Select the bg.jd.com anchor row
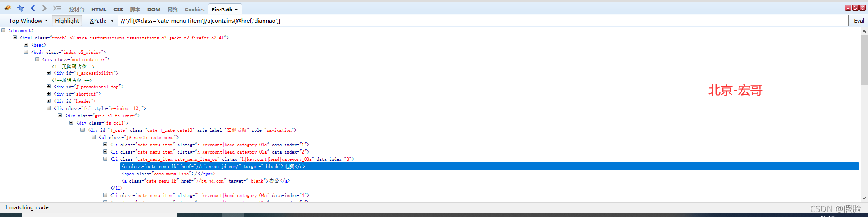The width and height of the screenshot is (868, 217). pos(206,181)
